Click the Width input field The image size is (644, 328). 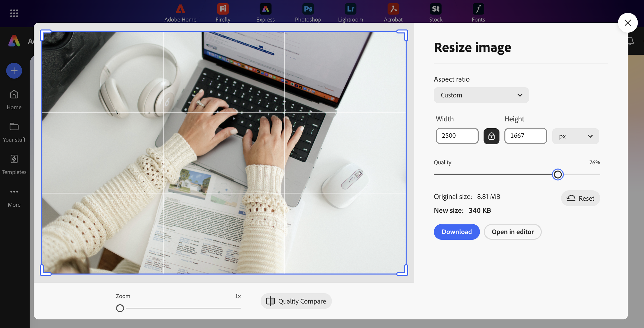457,136
